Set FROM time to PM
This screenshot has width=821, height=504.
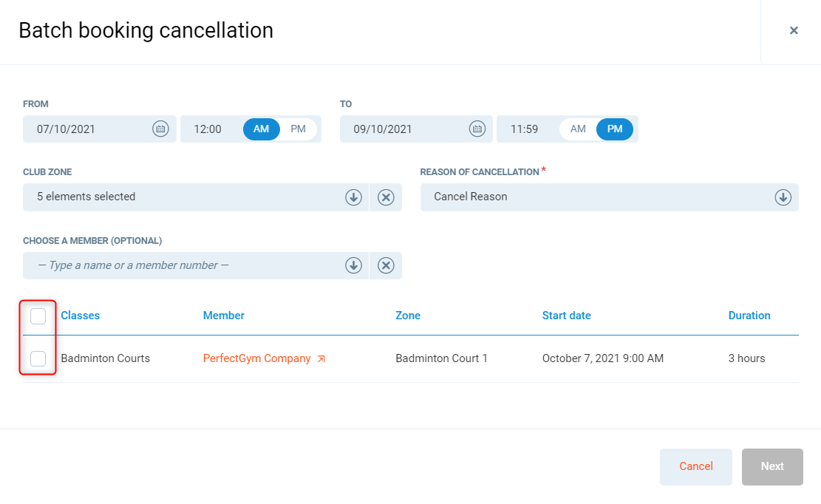[298, 129]
